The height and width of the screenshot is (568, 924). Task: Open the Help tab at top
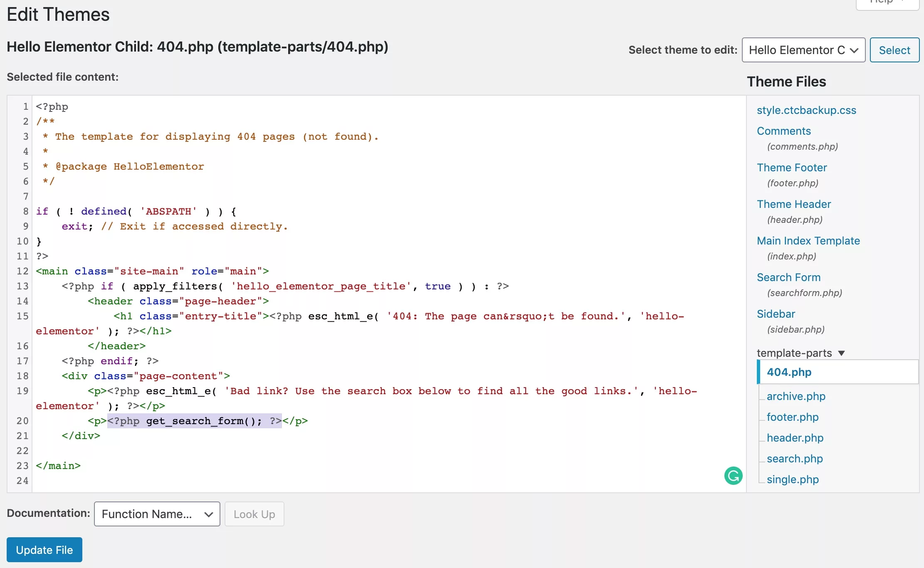[x=887, y=2]
